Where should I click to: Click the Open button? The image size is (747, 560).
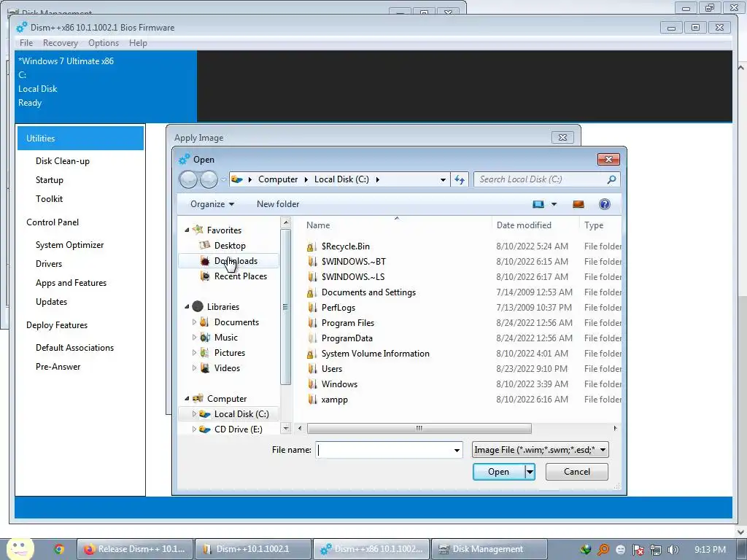coord(499,472)
